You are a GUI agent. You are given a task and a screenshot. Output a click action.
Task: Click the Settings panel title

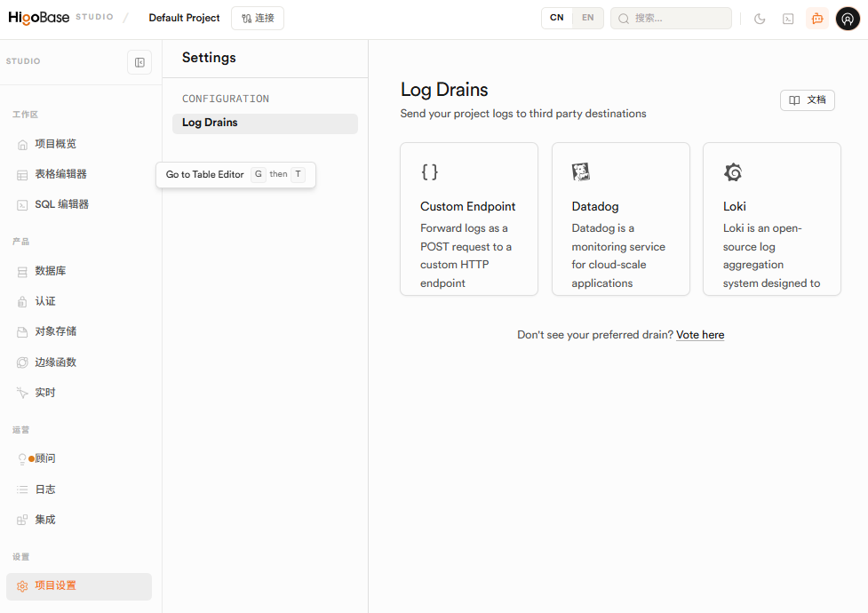pos(209,58)
